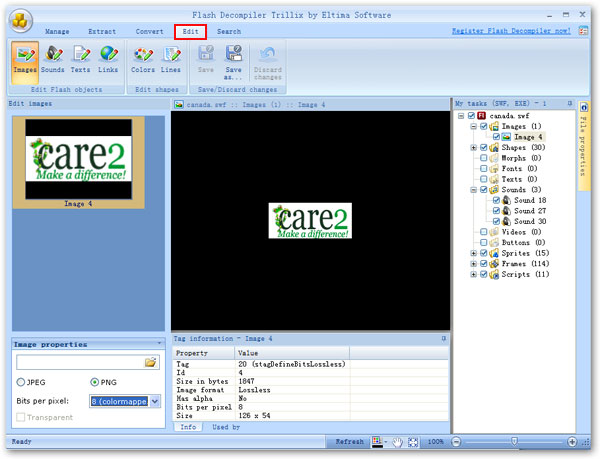Select the JPEG radio button

click(21, 382)
